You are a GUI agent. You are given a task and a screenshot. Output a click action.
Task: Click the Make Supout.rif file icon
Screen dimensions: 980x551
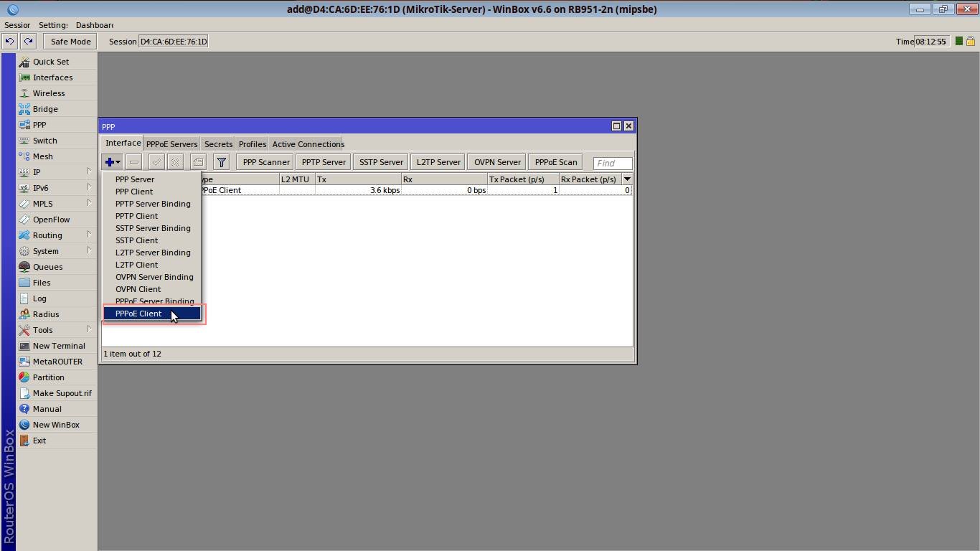click(24, 393)
